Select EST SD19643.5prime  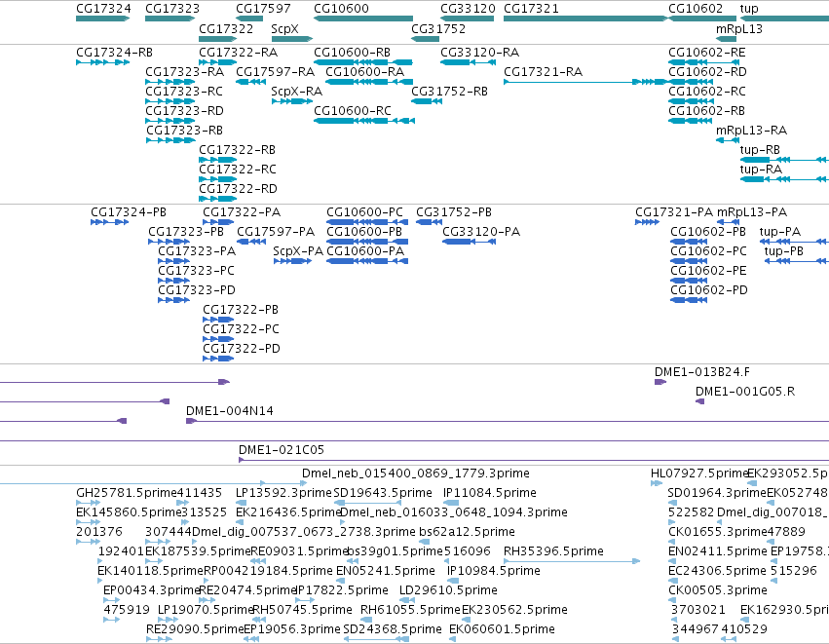(383, 493)
